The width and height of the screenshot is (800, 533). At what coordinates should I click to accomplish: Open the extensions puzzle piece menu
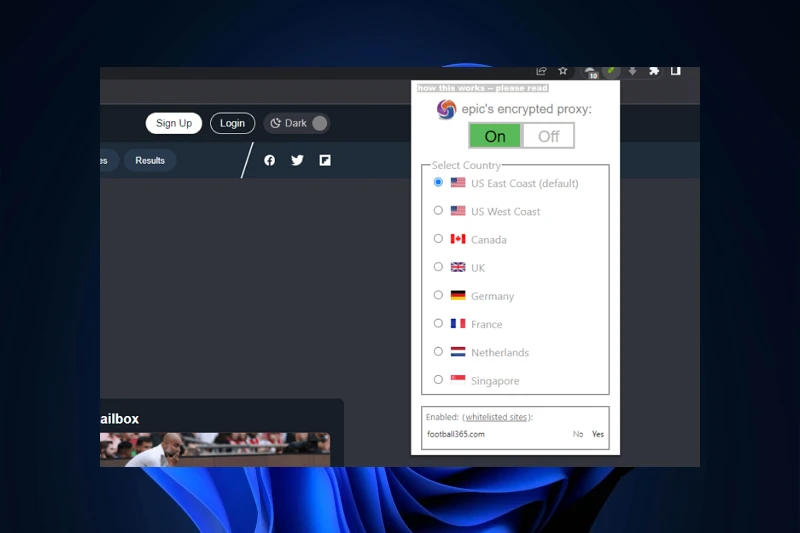pos(654,71)
